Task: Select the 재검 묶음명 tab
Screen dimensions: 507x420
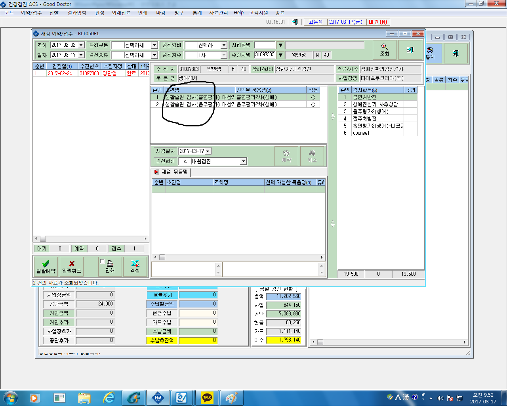Action: [172, 172]
